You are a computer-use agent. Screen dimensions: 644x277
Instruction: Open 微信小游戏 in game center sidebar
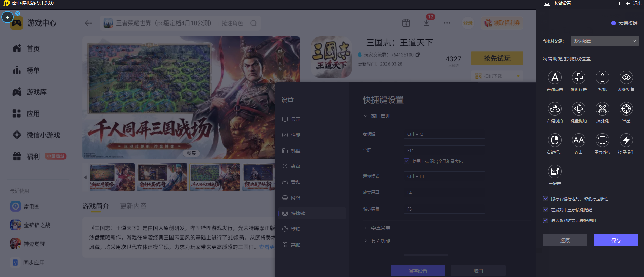pos(36,135)
